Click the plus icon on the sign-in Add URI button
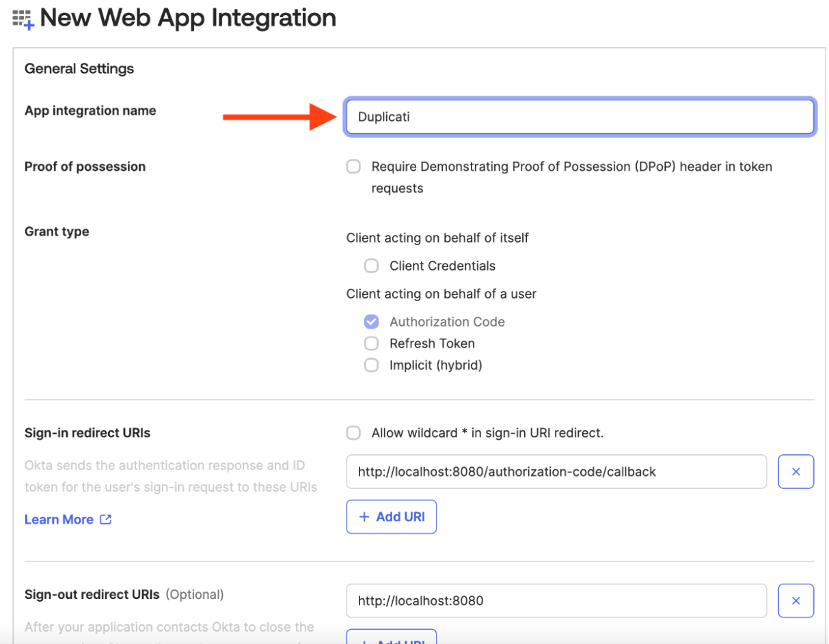Screen dimensions: 829x644 click(x=364, y=517)
